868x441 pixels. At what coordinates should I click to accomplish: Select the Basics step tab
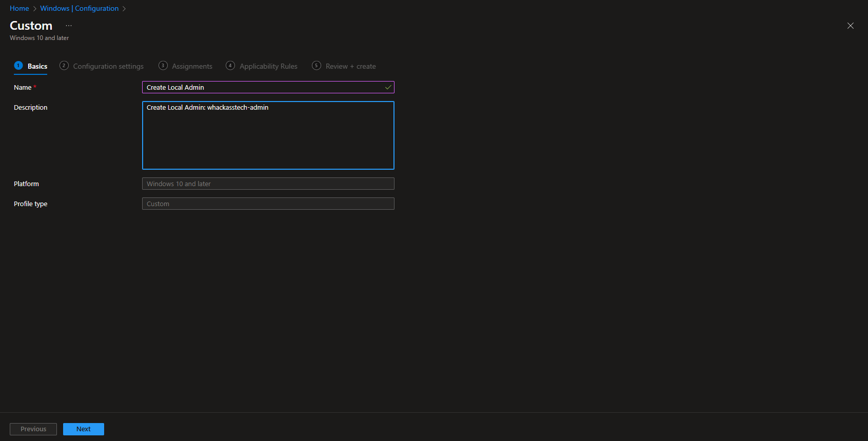(x=31, y=66)
